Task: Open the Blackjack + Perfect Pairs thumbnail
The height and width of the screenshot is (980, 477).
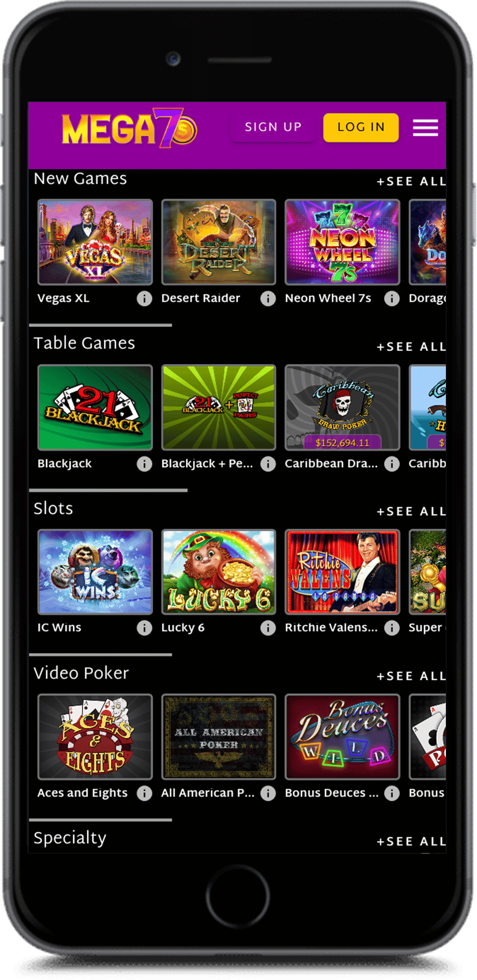Action: (x=219, y=408)
